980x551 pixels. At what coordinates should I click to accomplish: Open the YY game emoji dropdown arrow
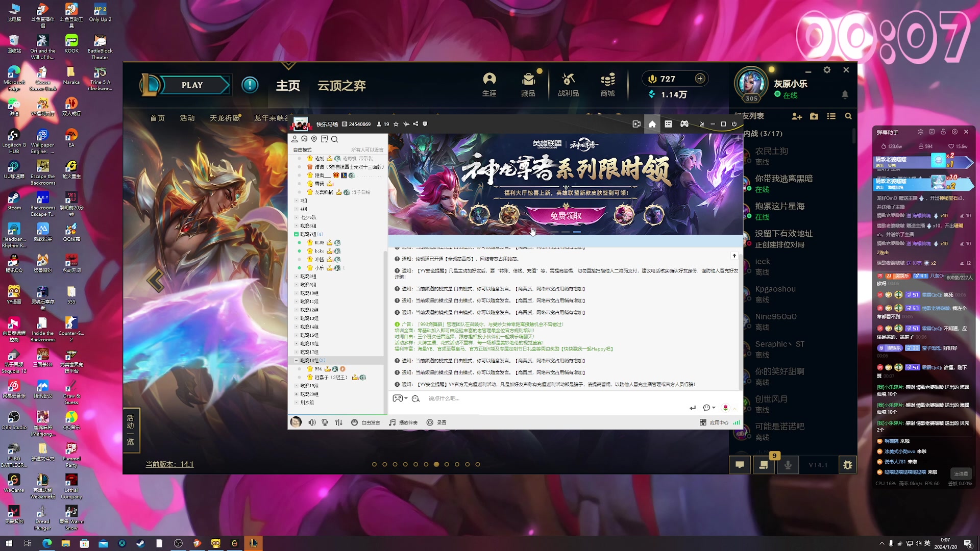coord(406,398)
